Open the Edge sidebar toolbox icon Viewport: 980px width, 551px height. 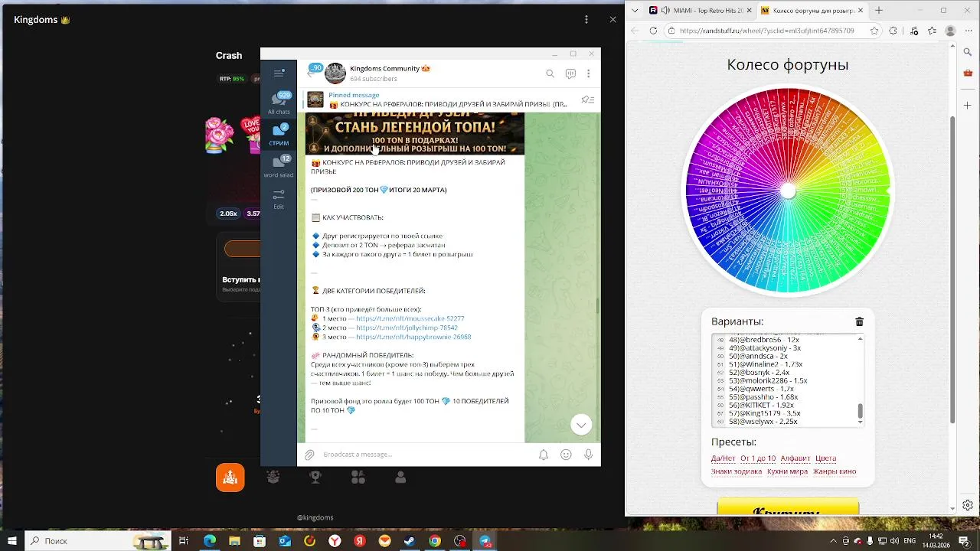[969, 73]
